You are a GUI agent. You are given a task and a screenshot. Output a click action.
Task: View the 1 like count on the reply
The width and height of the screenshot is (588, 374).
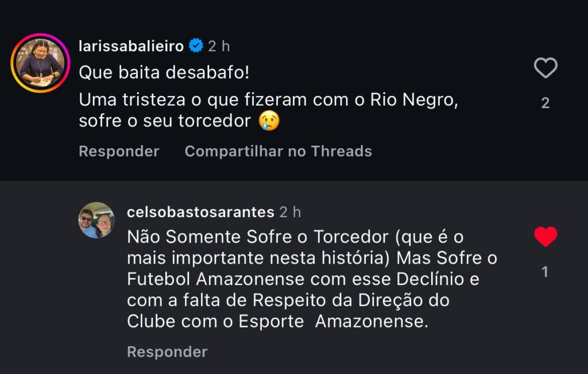tap(545, 272)
